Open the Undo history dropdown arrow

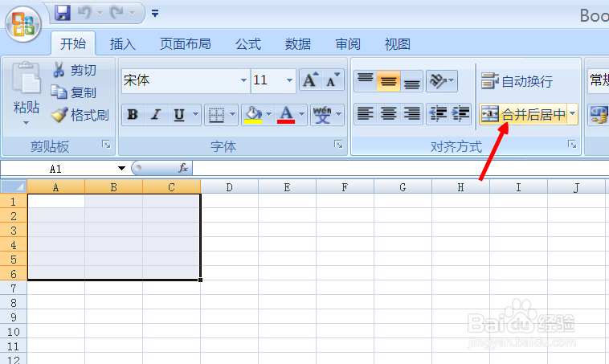(100, 13)
